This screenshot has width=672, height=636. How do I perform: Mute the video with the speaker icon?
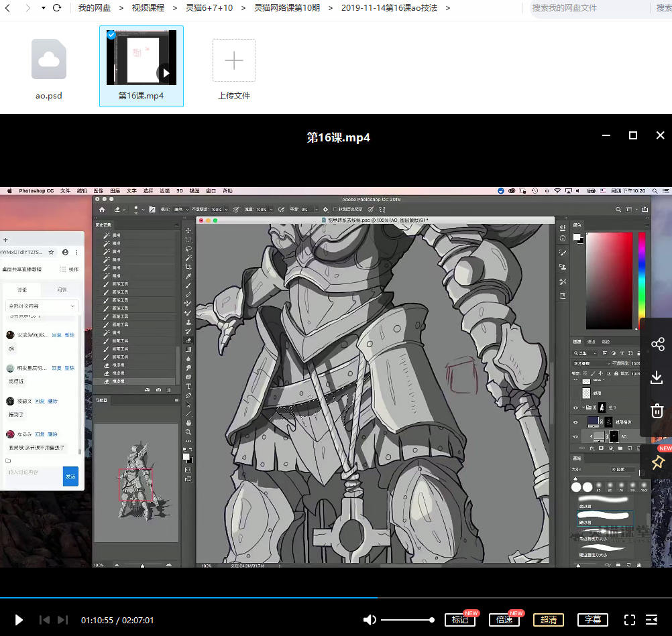(x=370, y=620)
